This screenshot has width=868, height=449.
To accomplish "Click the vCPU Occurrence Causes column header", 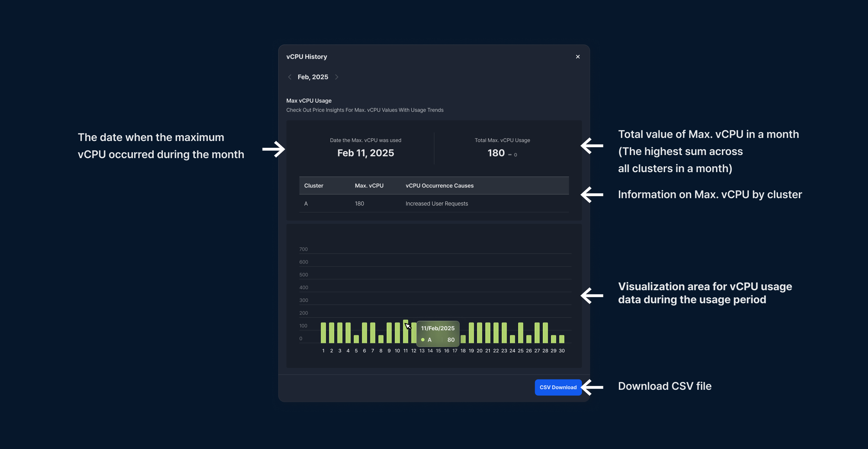I will tap(439, 185).
